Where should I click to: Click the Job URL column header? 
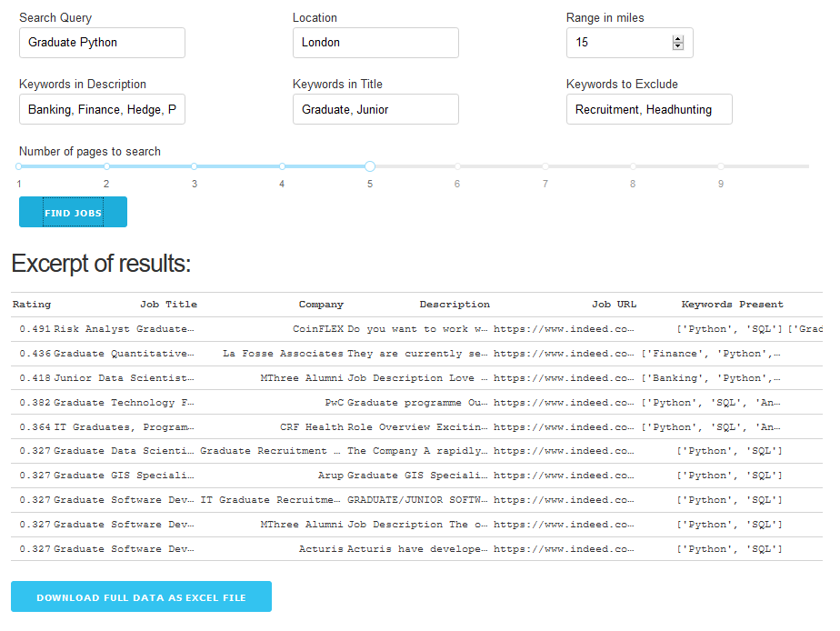[x=614, y=305]
